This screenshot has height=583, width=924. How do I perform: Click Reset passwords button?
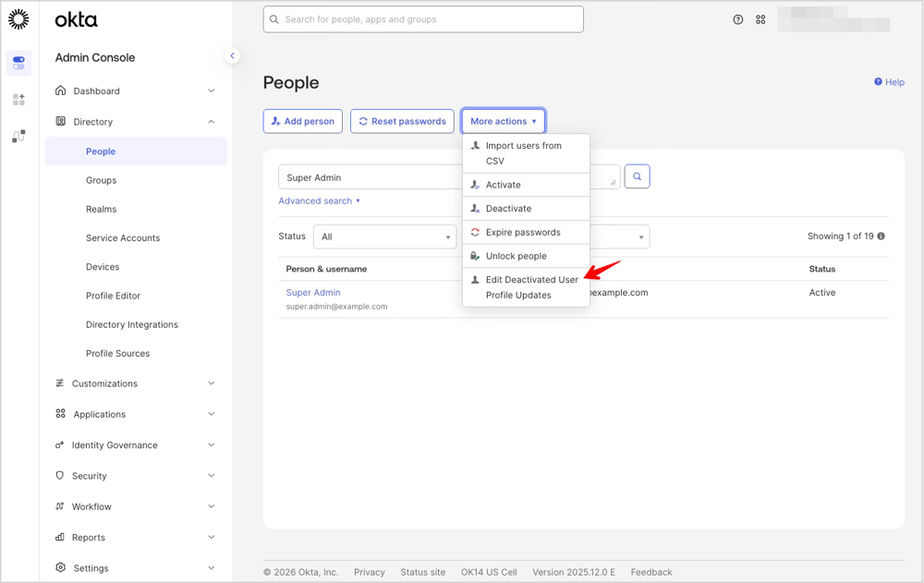[402, 120]
